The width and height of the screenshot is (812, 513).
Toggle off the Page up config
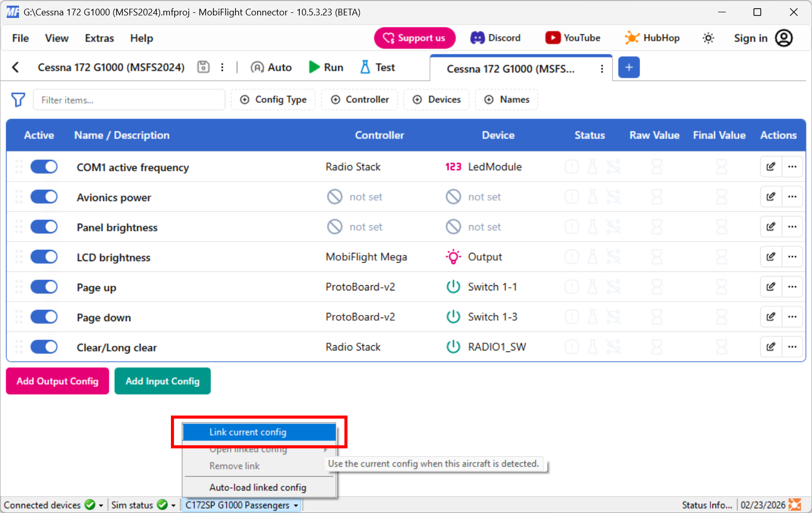tap(44, 287)
